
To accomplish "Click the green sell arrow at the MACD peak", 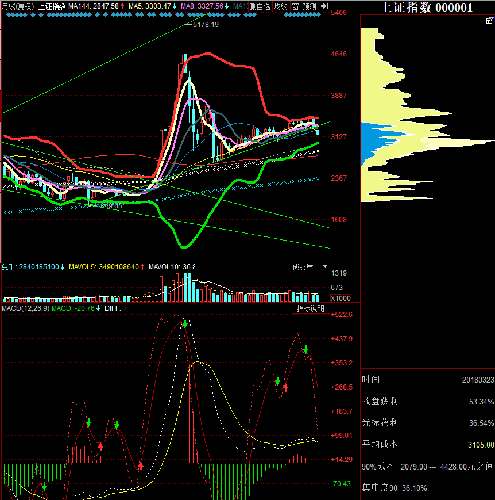I will tap(185, 324).
